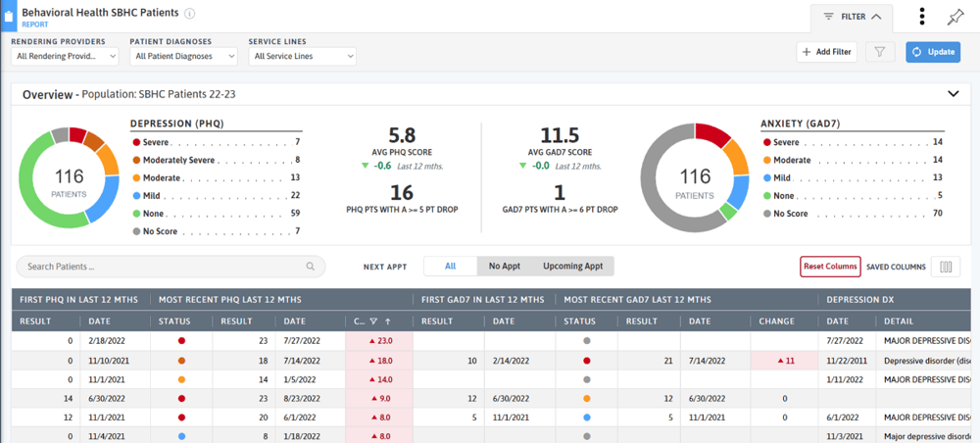Click the Mild depression legend entry
Screen dimensions: 980x443
click(216, 196)
